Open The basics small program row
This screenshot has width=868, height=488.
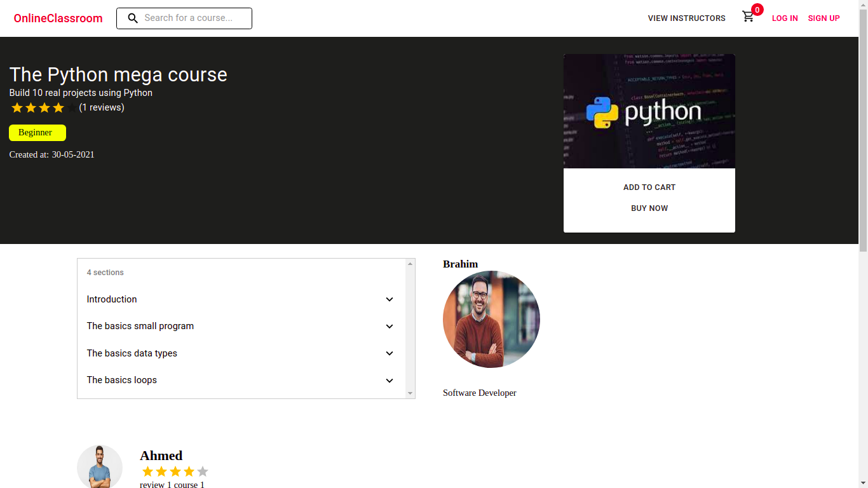(241, 326)
